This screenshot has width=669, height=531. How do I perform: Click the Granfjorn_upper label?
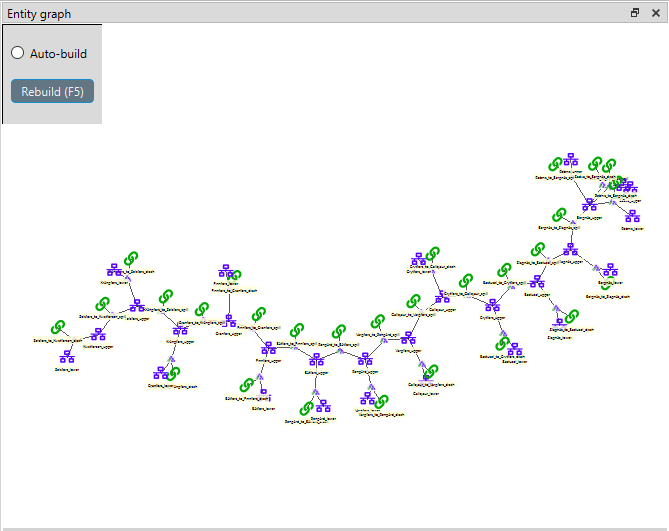coord(229,334)
